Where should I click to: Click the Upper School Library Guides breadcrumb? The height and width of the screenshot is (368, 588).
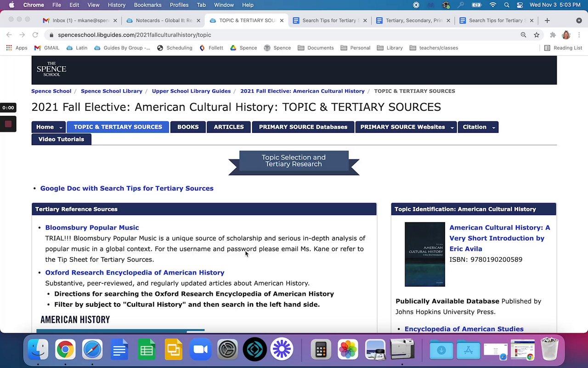pos(191,91)
